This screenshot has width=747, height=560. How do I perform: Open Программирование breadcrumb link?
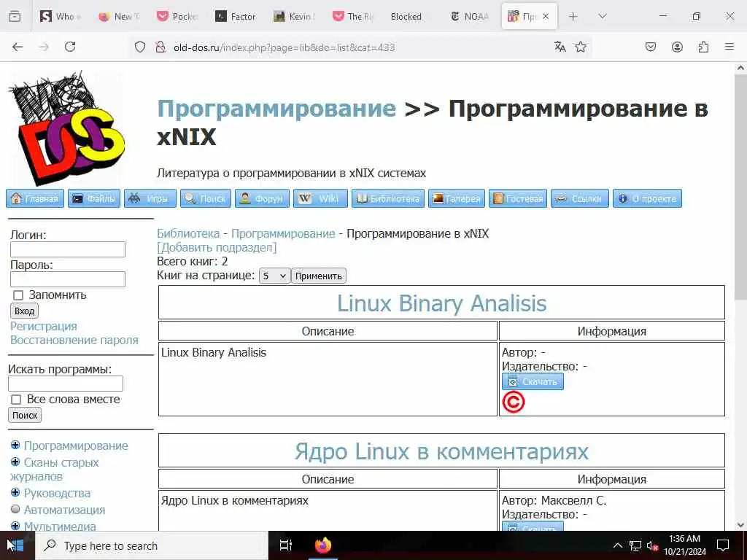click(x=283, y=233)
